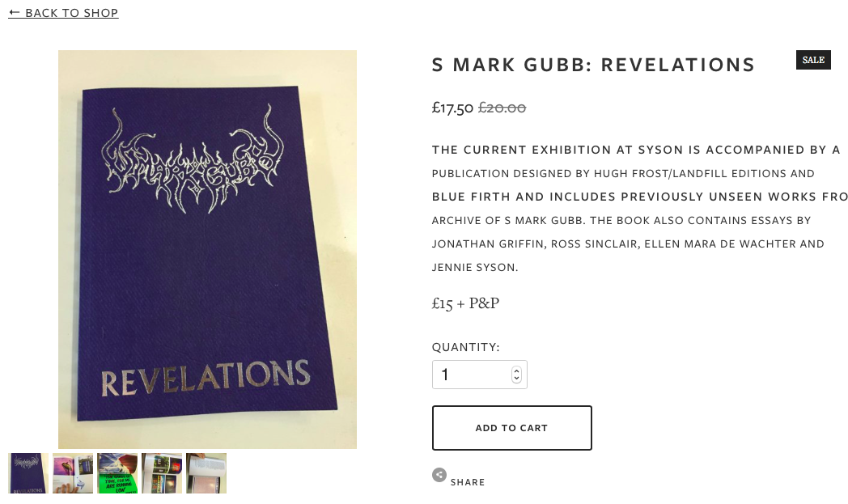Increase quantity with the up stepper arrow
Image resolution: width=848 pixels, height=504 pixels.
point(516,371)
